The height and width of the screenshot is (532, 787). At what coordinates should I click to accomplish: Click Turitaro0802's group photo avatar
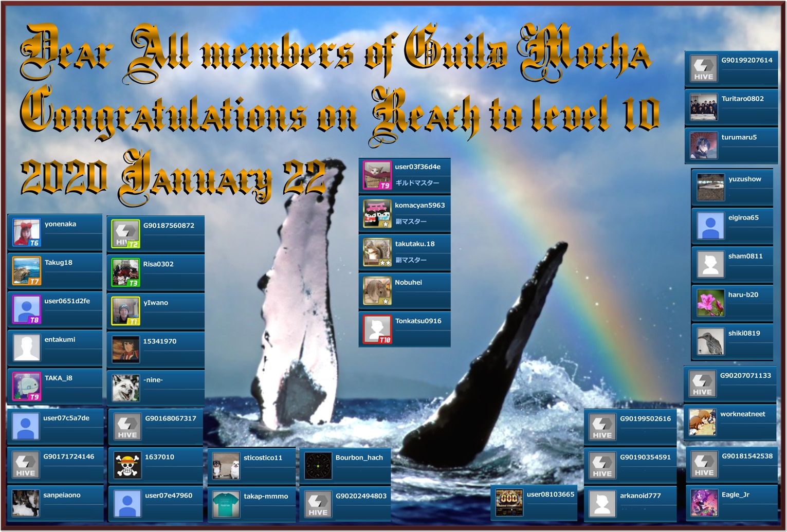click(704, 107)
